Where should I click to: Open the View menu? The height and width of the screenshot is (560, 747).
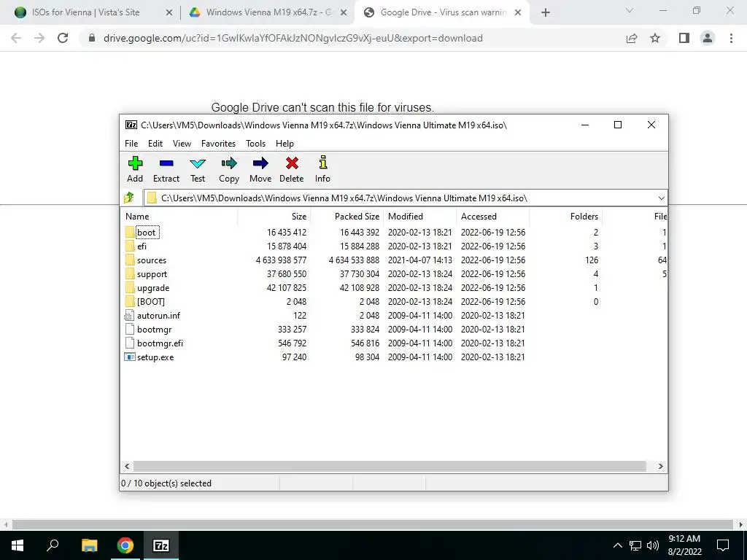tap(182, 144)
